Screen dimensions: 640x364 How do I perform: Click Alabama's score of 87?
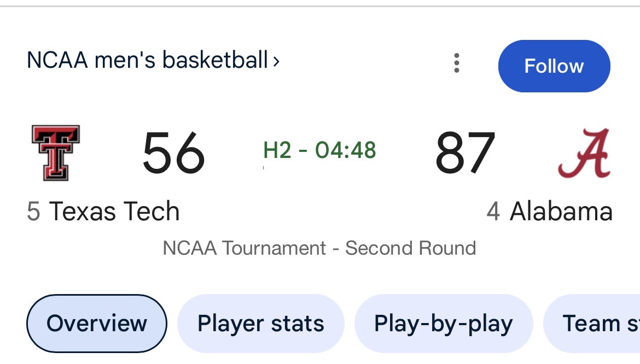pyautogui.click(x=466, y=153)
